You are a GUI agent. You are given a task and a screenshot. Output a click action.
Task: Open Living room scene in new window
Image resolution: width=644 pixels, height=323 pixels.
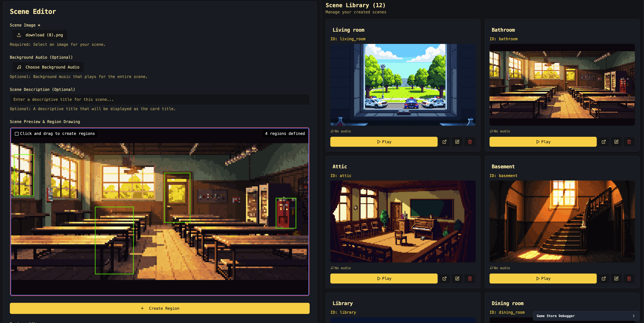tap(444, 142)
